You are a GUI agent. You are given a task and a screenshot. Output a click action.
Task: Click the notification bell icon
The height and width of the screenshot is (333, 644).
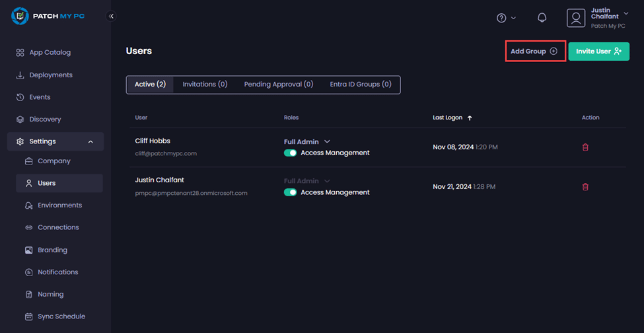[x=542, y=18]
